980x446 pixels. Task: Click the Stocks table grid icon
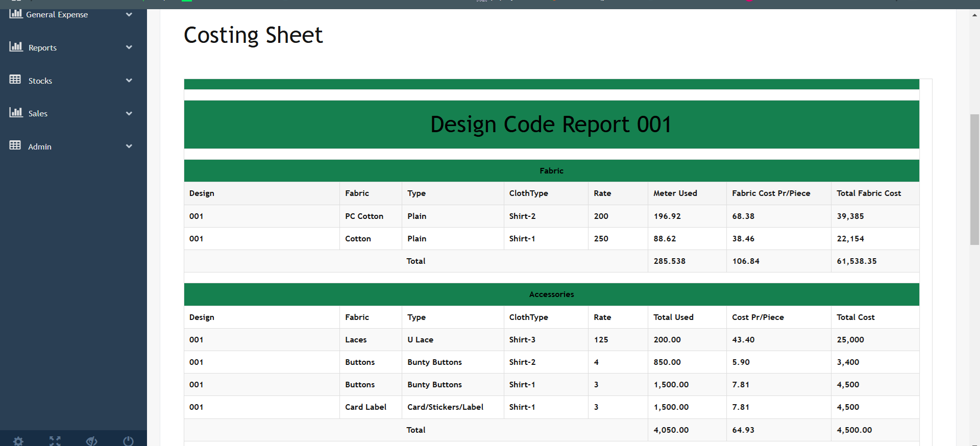coord(15,80)
